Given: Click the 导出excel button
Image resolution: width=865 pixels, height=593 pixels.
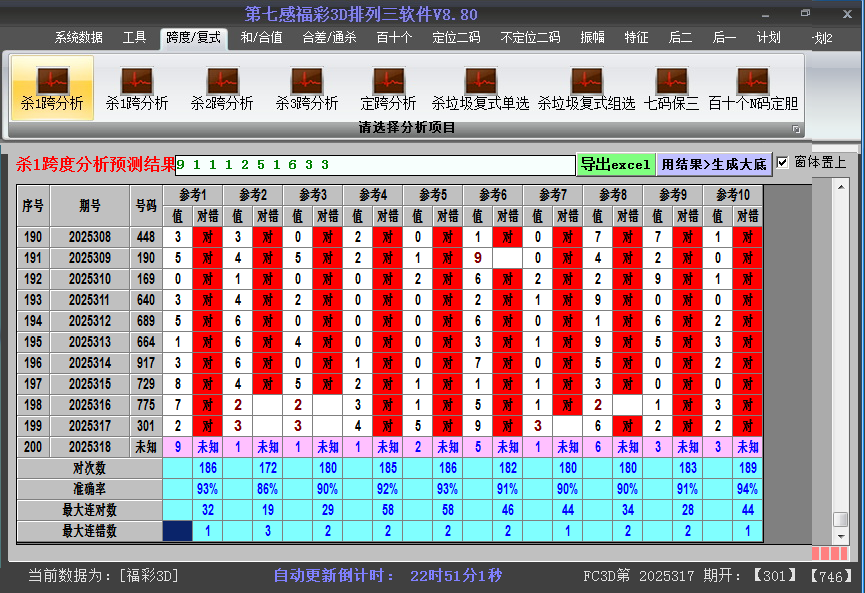Looking at the screenshot, I should point(615,164).
